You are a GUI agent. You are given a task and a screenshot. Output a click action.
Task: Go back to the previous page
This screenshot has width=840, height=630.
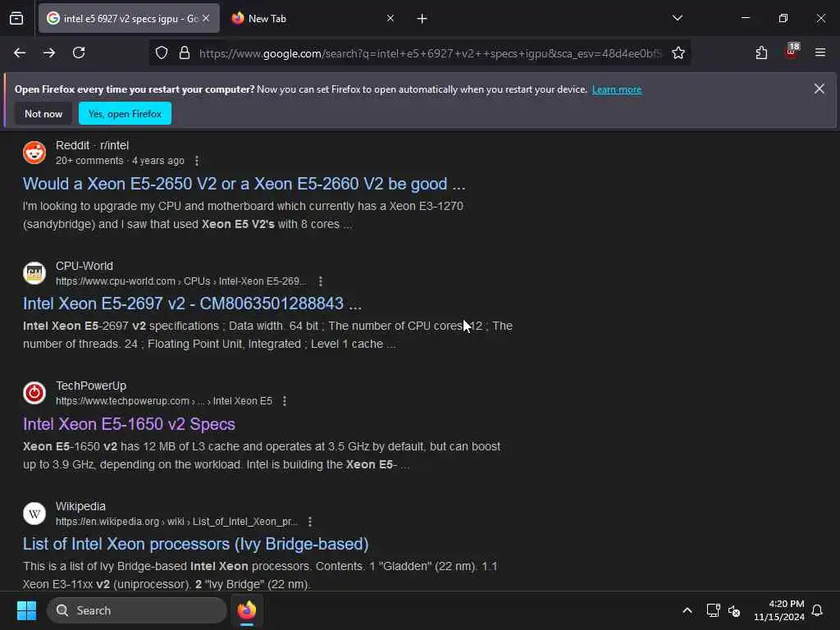click(x=20, y=52)
